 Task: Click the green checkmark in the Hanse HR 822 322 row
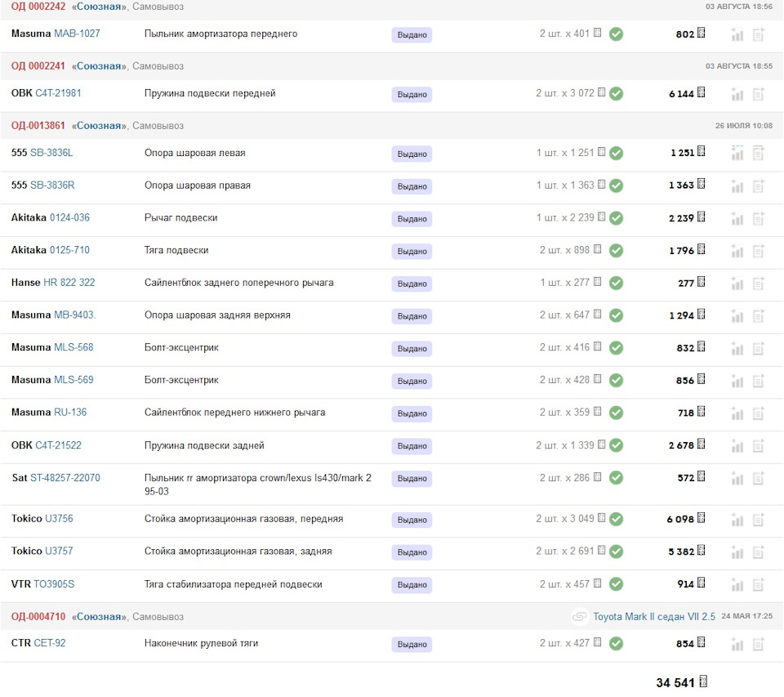[x=616, y=283]
